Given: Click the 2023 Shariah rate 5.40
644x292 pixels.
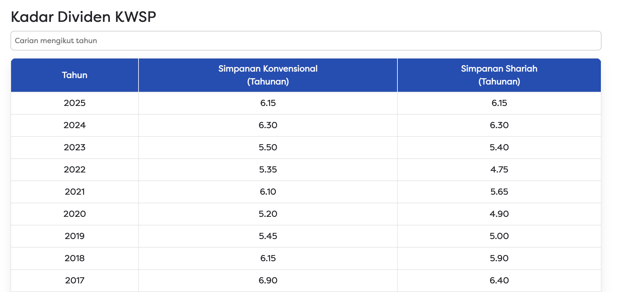Looking at the screenshot, I should coord(499,147).
